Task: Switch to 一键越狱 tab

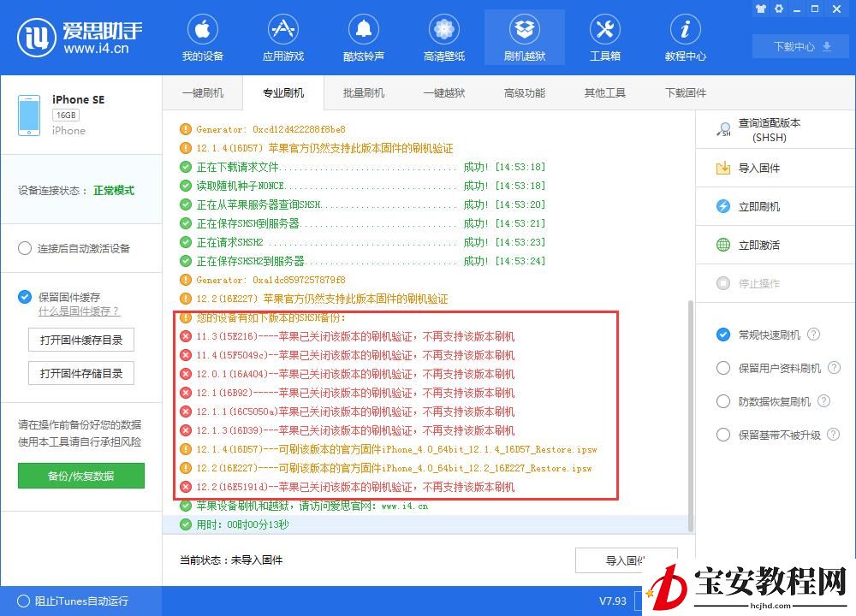Action: click(x=443, y=92)
